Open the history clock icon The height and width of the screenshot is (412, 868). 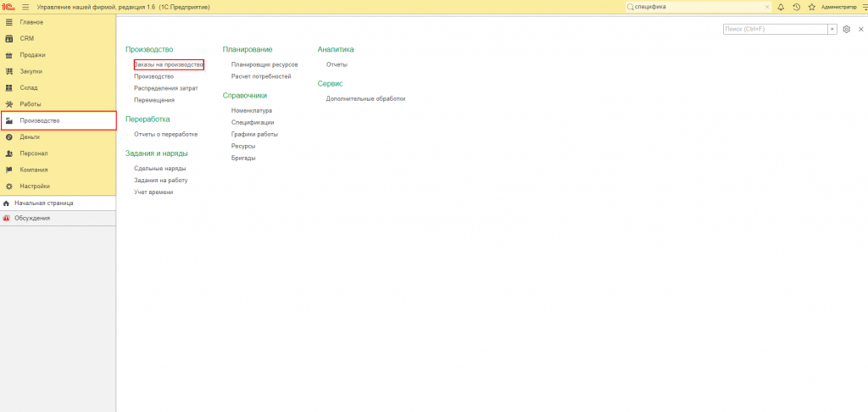pyautogui.click(x=797, y=7)
